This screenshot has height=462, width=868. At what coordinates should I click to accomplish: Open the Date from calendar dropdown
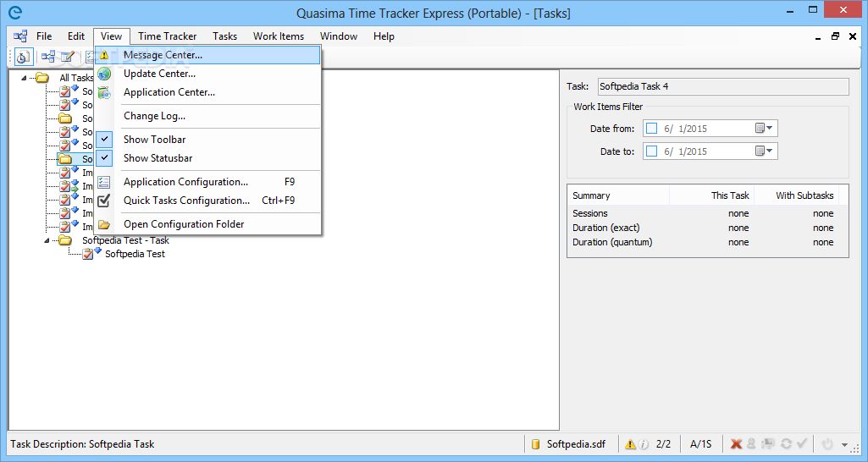(x=765, y=129)
